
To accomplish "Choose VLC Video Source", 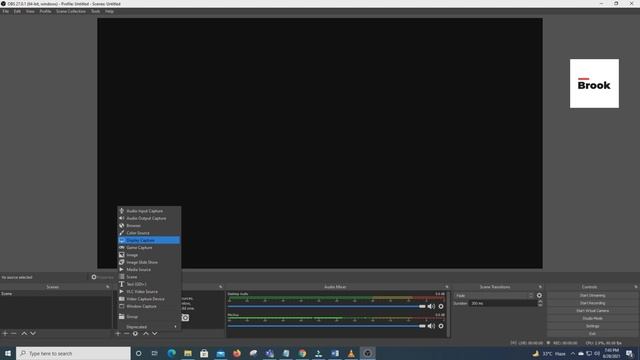I will tap(149, 292).
